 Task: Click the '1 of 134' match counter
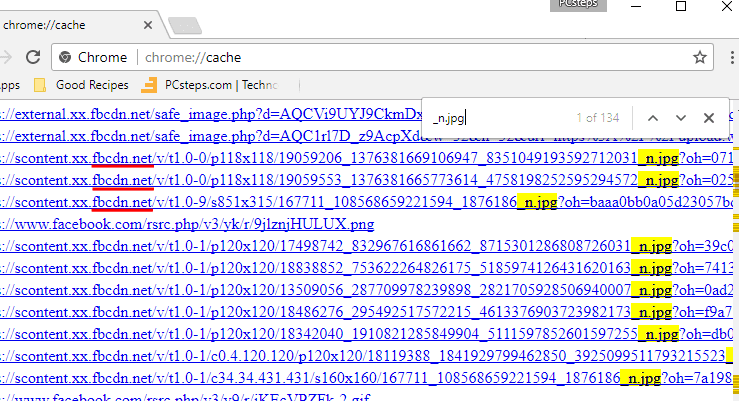click(x=598, y=118)
